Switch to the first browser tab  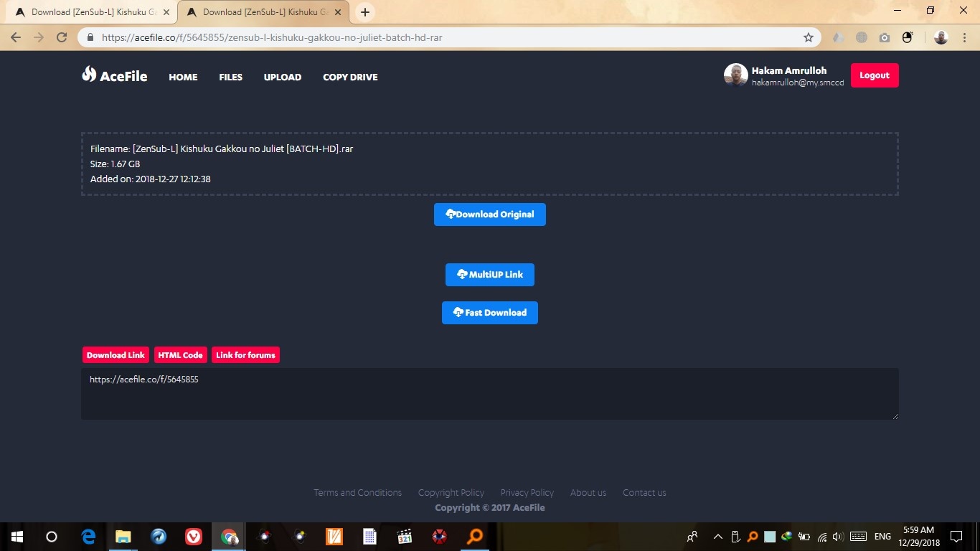coord(92,12)
